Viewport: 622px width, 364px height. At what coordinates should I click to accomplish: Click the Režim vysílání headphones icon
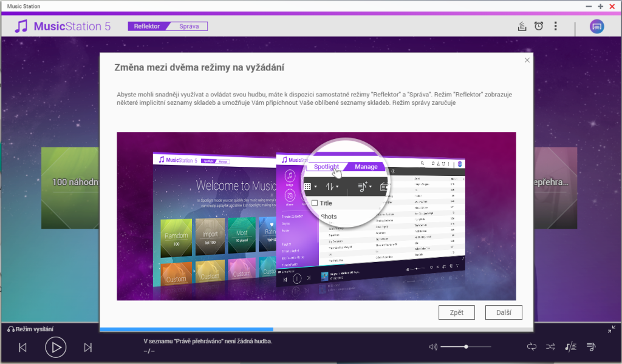point(11,329)
